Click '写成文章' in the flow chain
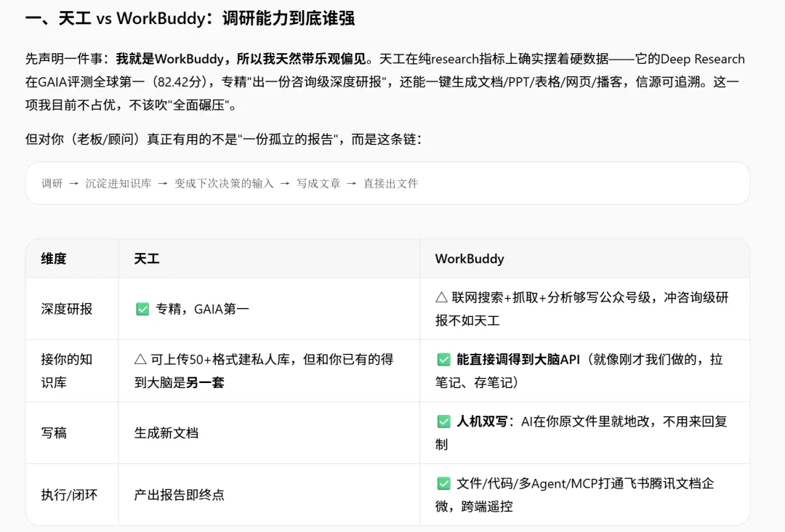The image size is (785, 532). pyautogui.click(x=318, y=184)
